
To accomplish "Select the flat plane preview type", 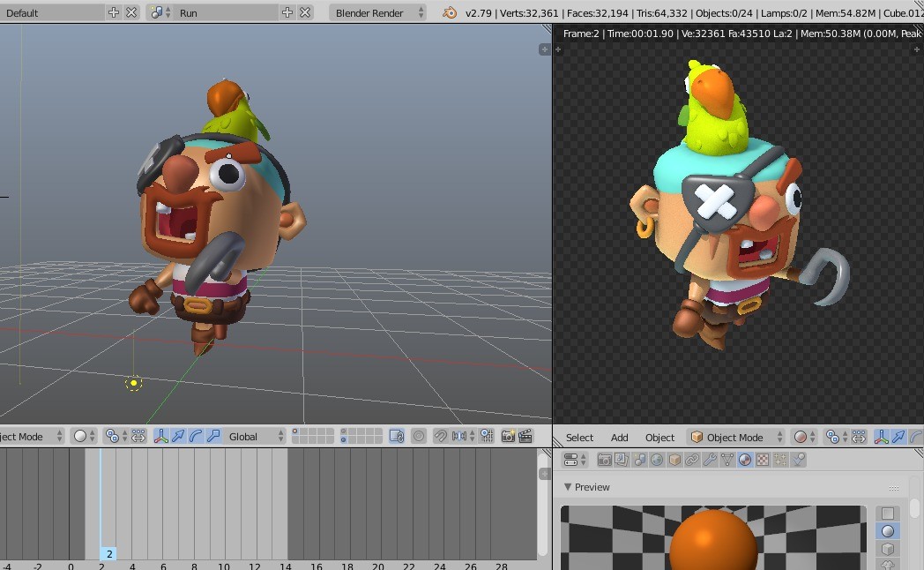I will 888,514.
